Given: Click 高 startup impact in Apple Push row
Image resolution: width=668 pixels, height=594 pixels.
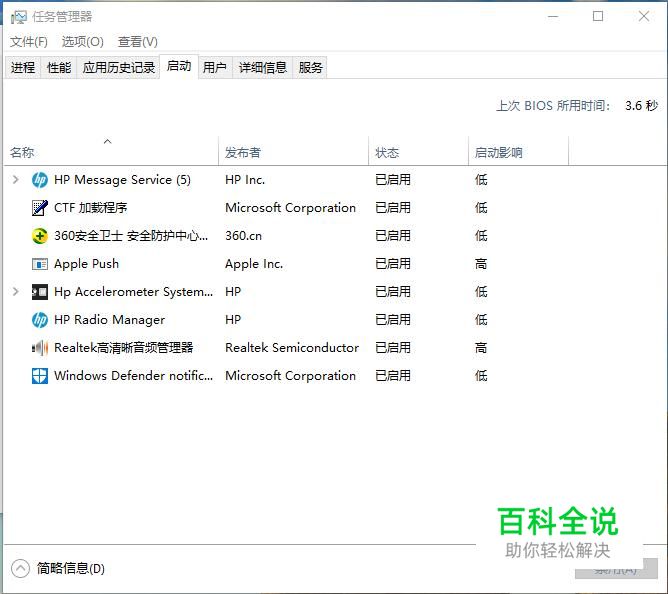Looking at the screenshot, I should coord(481,264).
